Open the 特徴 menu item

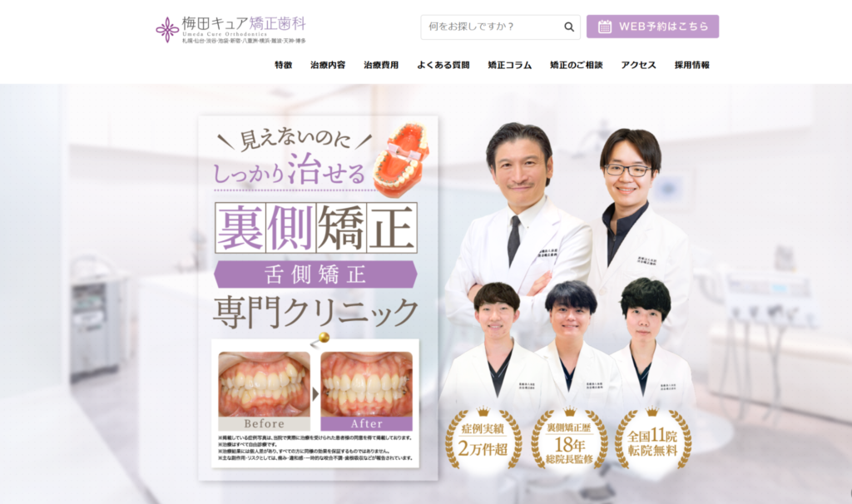(284, 65)
